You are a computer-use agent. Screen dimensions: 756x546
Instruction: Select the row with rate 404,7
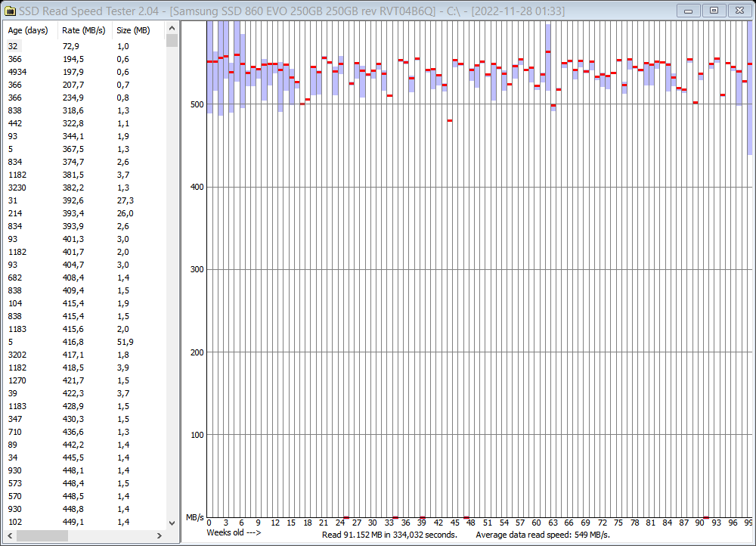point(85,265)
